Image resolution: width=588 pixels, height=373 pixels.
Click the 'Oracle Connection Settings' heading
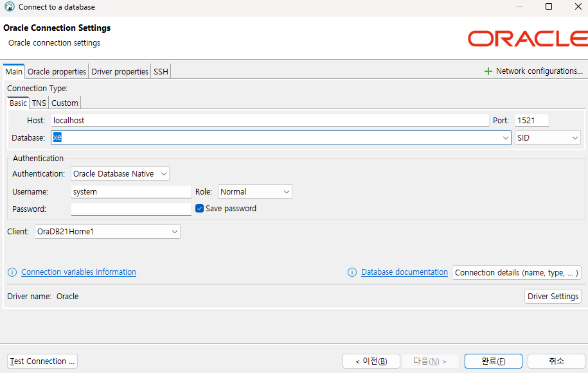pyautogui.click(x=57, y=28)
